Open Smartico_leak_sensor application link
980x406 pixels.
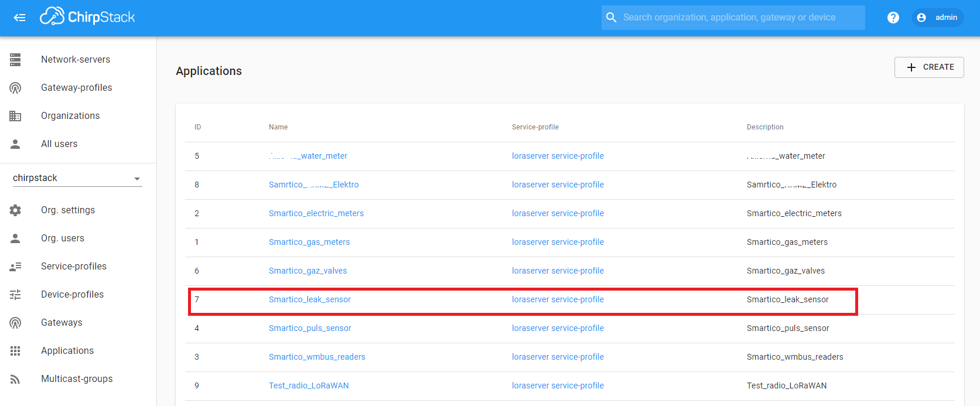click(x=309, y=299)
